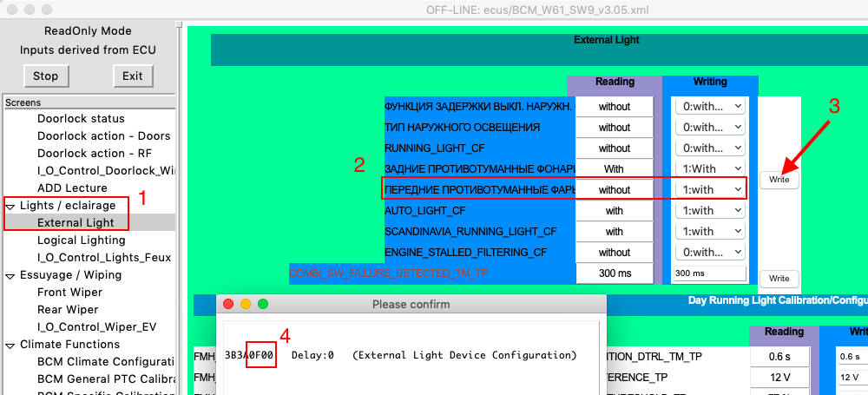Click the Stop button
Image resolution: width=868 pixels, height=395 pixels.
point(46,76)
